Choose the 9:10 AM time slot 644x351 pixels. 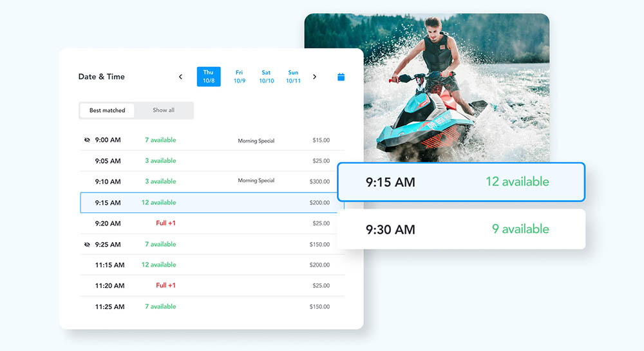[213, 182]
